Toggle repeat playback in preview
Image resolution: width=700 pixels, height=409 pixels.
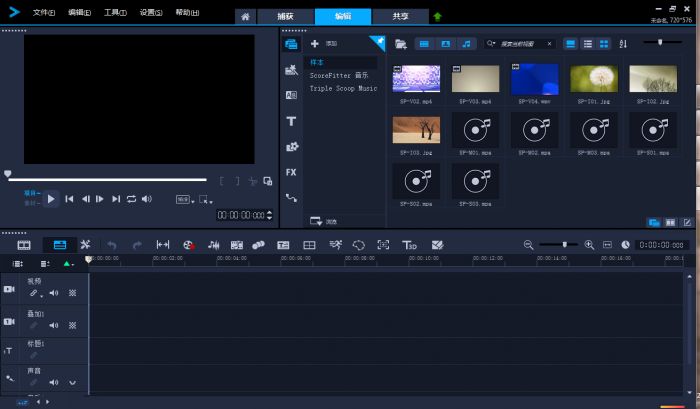point(131,199)
